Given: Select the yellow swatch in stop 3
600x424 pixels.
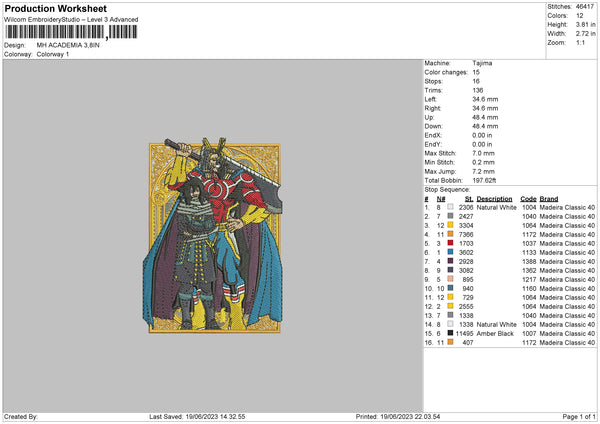Looking at the screenshot, I should pyautogui.click(x=450, y=225).
